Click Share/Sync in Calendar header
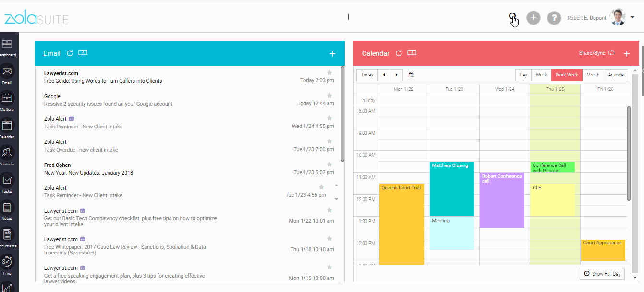The width and height of the screenshot is (644, 292). pyautogui.click(x=597, y=53)
